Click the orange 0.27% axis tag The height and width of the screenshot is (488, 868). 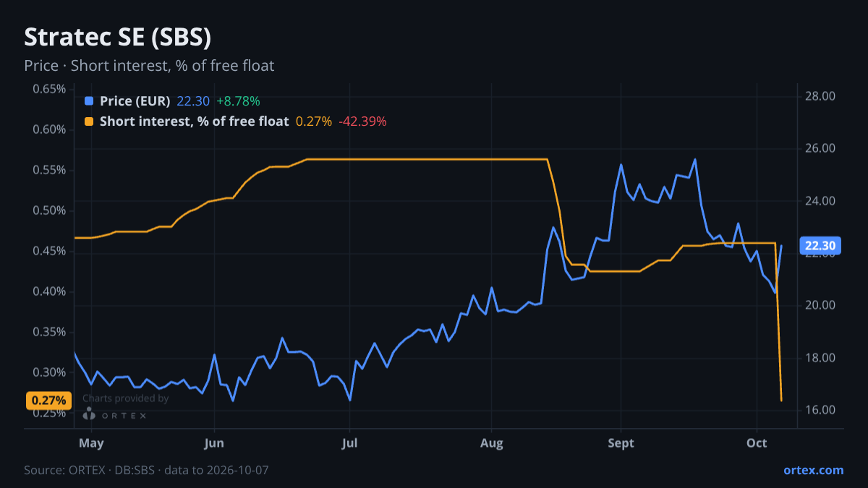(49, 401)
